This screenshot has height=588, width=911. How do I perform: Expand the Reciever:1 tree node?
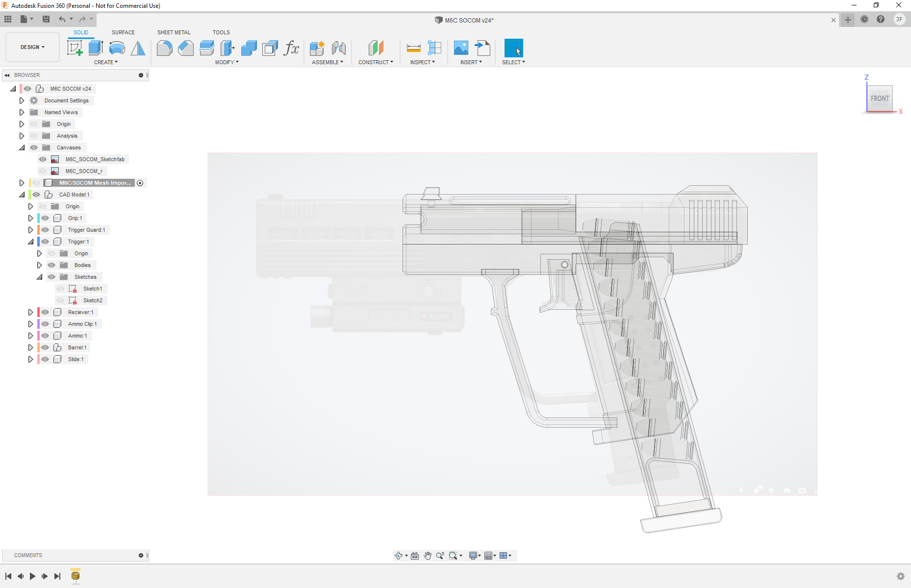[x=30, y=312]
